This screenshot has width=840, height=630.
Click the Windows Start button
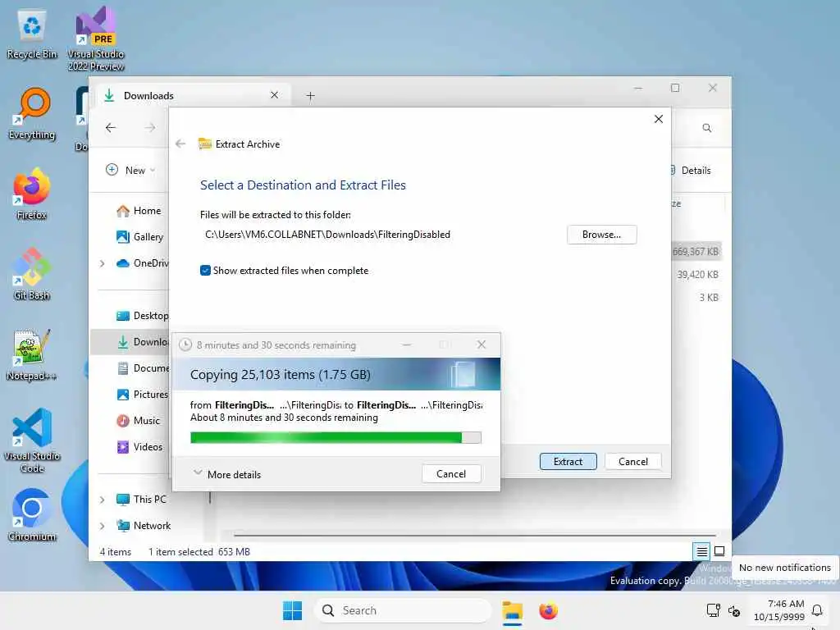[x=293, y=610]
